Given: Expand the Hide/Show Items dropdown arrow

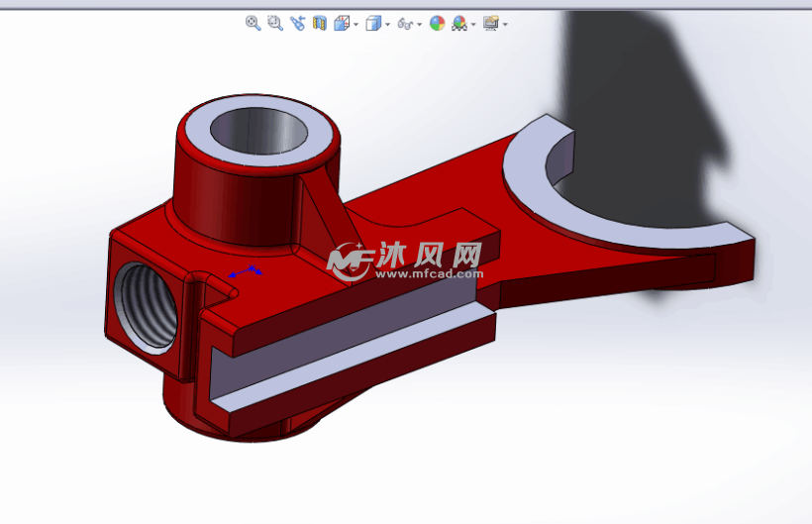Looking at the screenshot, I should 420,24.
